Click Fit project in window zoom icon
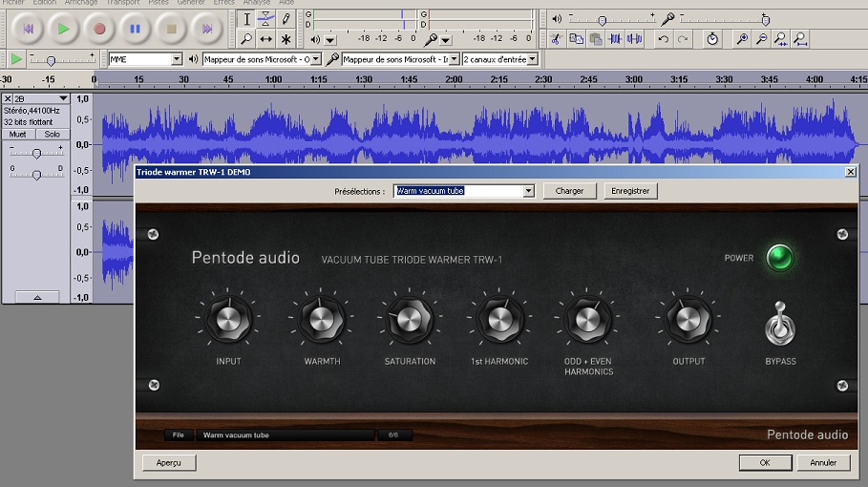 (x=800, y=39)
